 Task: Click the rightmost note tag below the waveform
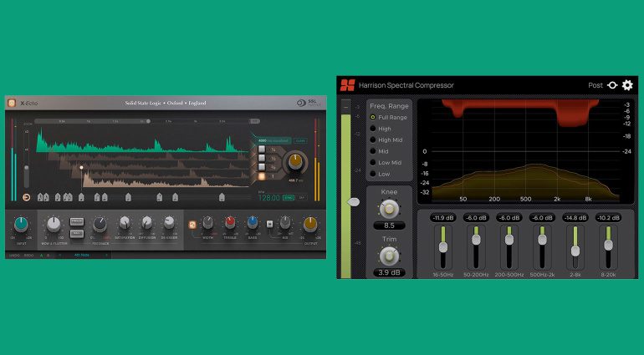point(222,197)
